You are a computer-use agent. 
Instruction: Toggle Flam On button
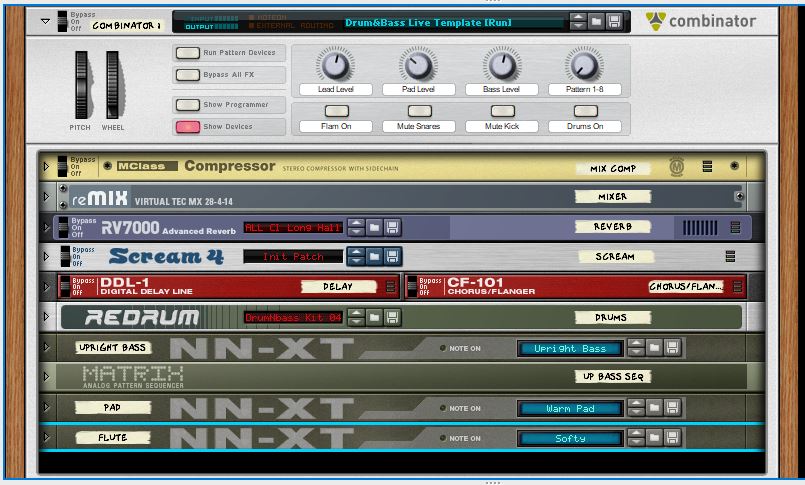[337, 111]
